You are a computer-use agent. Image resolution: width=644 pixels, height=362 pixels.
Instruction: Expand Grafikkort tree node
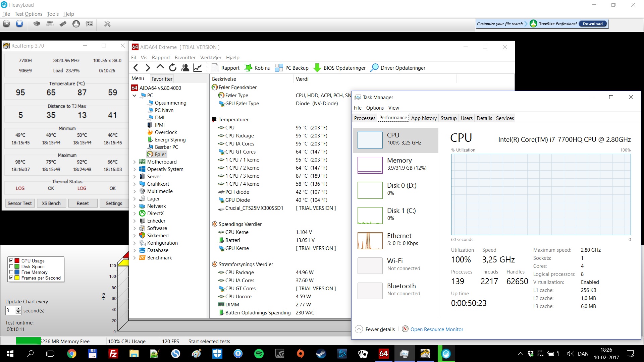pyautogui.click(x=135, y=184)
